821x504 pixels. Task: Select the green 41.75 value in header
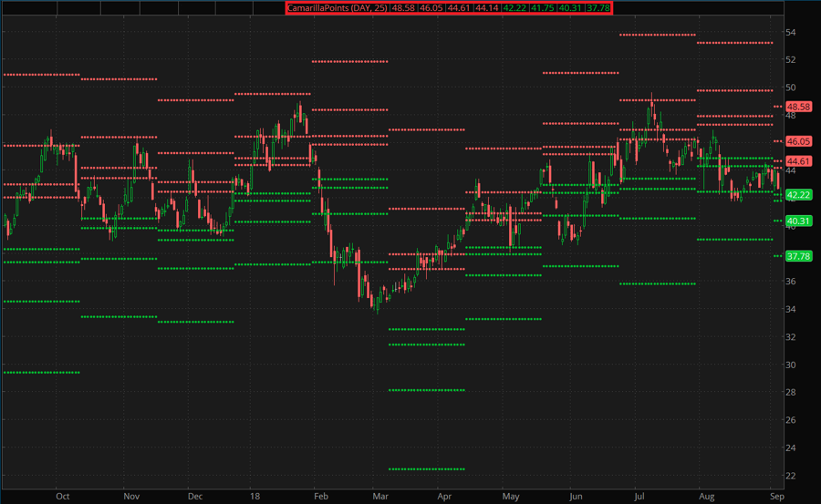544,8
